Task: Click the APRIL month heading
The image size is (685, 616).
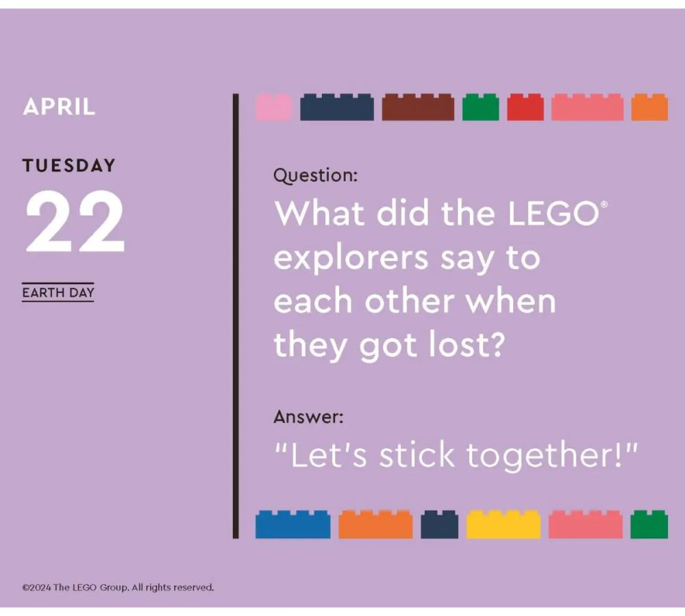Action: click(59, 107)
